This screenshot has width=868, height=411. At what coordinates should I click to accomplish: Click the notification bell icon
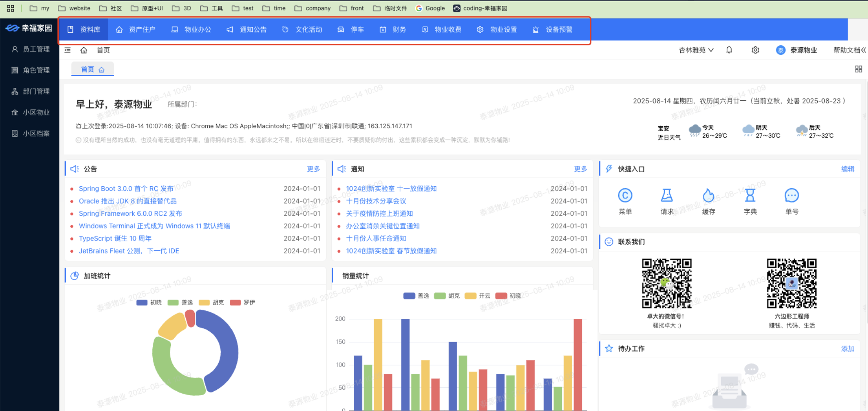point(729,50)
